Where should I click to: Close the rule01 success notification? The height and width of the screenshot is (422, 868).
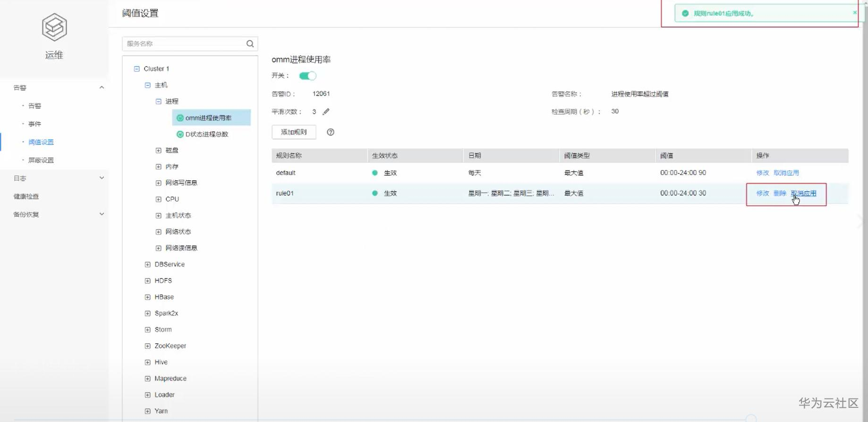click(x=855, y=12)
